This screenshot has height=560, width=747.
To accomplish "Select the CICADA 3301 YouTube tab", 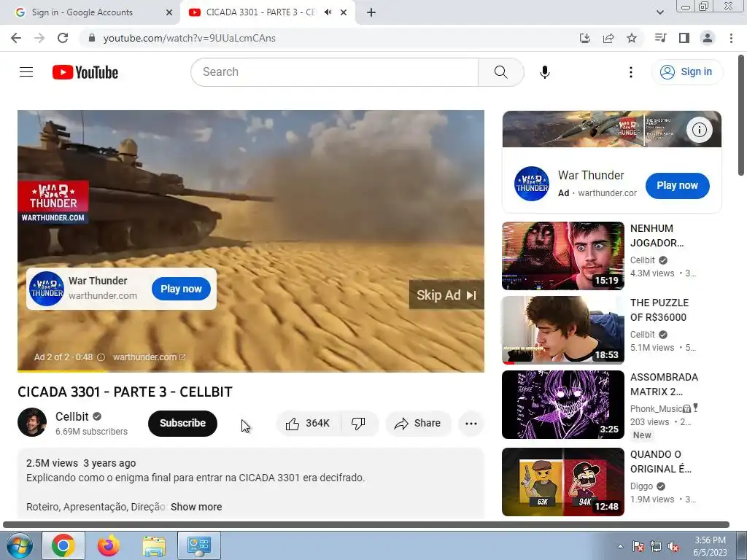I will pyautogui.click(x=260, y=12).
